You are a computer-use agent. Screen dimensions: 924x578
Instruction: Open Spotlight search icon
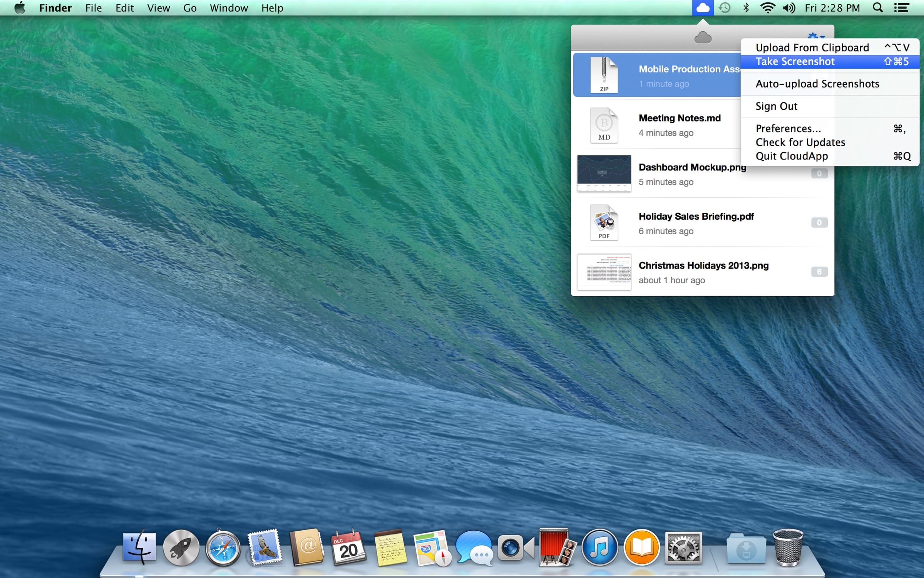tap(878, 8)
